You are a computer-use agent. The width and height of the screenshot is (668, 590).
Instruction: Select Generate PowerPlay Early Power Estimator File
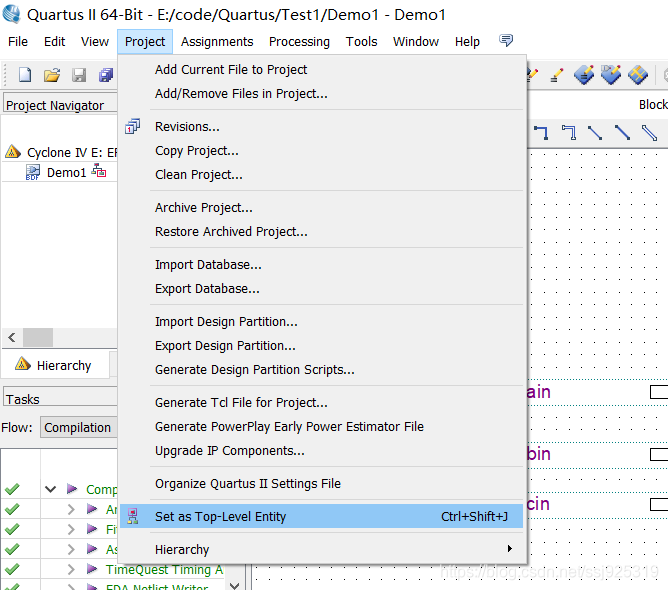[321, 426]
